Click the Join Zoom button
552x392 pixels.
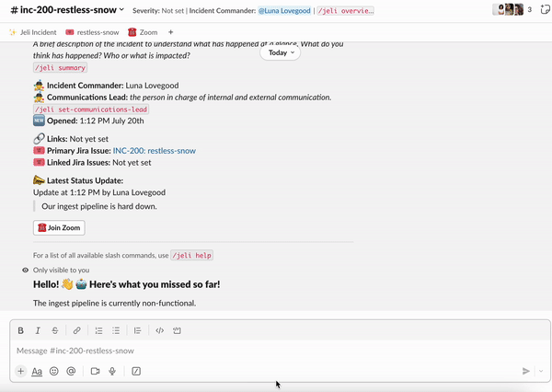pos(59,228)
